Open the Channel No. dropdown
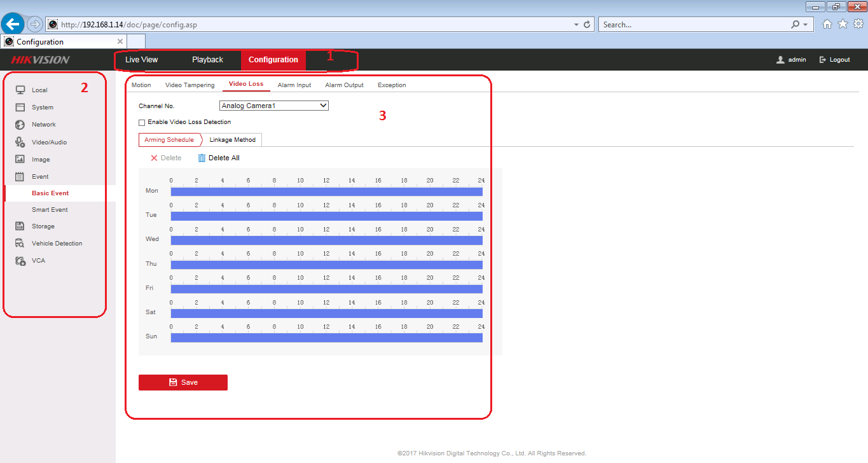Viewport: 868px width, 463px height. 273,106
